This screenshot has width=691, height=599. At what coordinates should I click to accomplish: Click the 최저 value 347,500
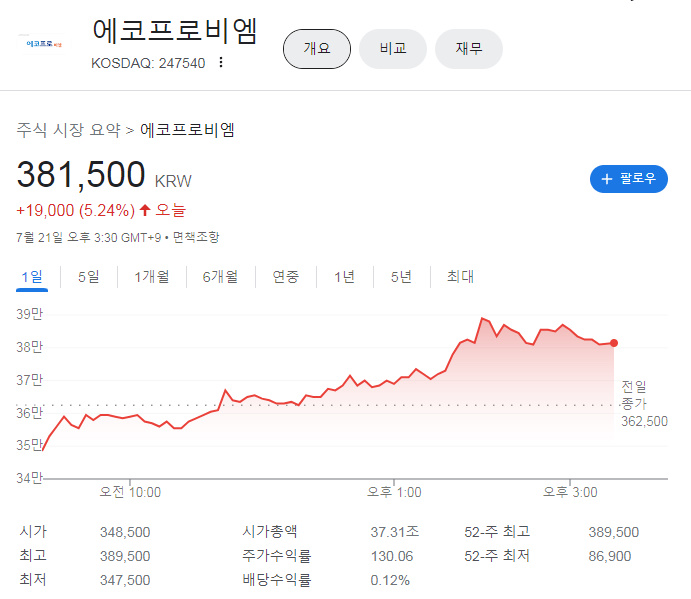[x=125, y=580]
